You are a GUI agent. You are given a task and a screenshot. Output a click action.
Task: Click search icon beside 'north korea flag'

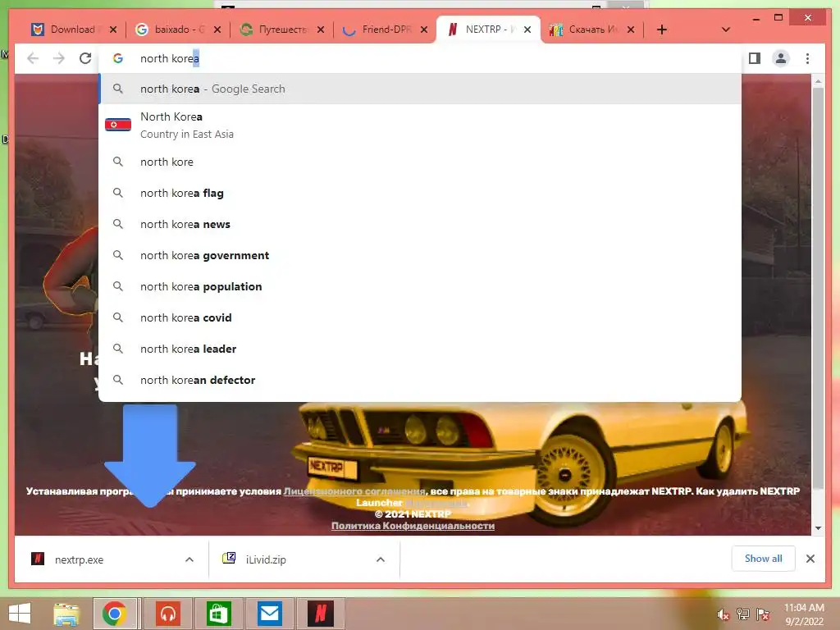click(118, 193)
